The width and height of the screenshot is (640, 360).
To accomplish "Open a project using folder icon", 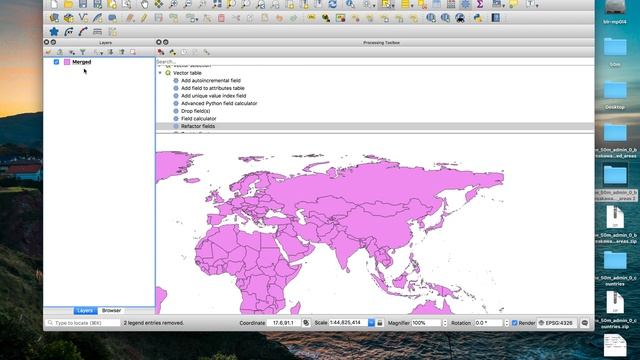I will pos(68,4).
